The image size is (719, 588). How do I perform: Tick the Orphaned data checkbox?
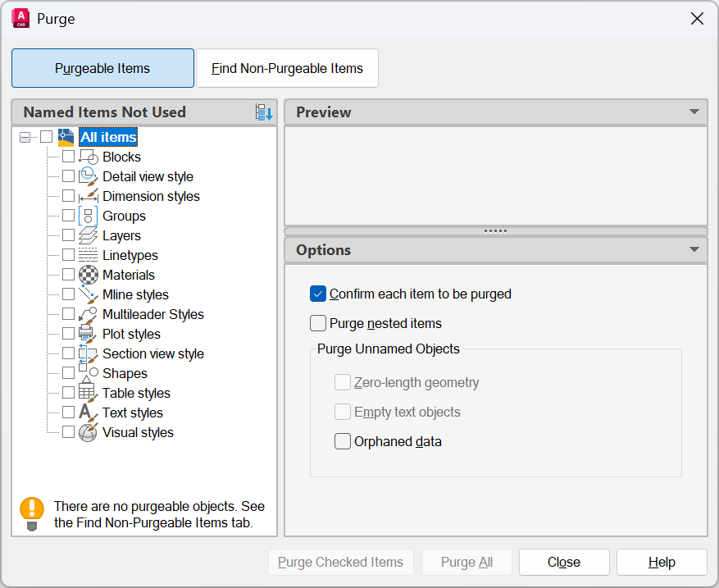tap(343, 441)
